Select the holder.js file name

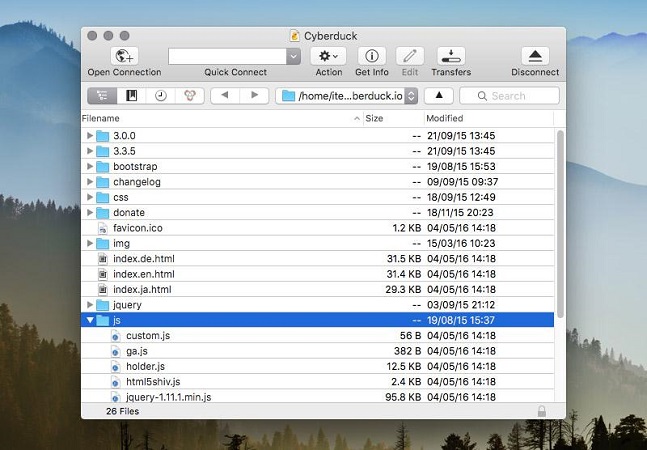[x=145, y=366]
